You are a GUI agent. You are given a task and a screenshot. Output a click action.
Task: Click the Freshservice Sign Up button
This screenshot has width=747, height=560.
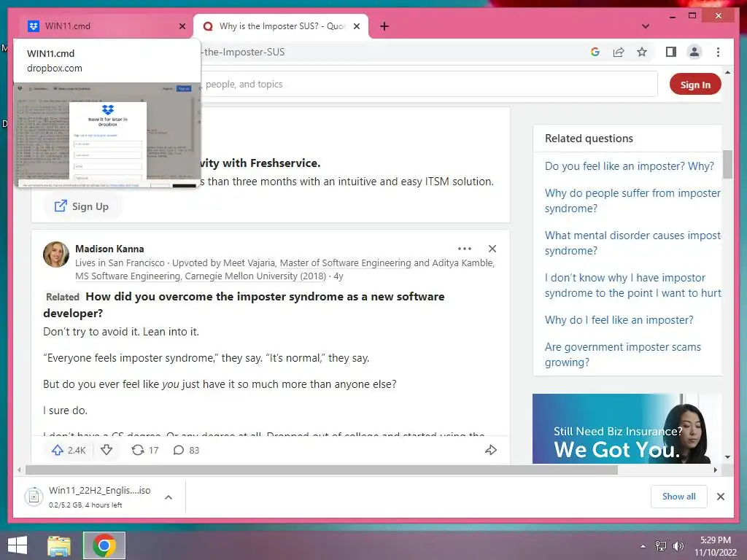pos(82,206)
